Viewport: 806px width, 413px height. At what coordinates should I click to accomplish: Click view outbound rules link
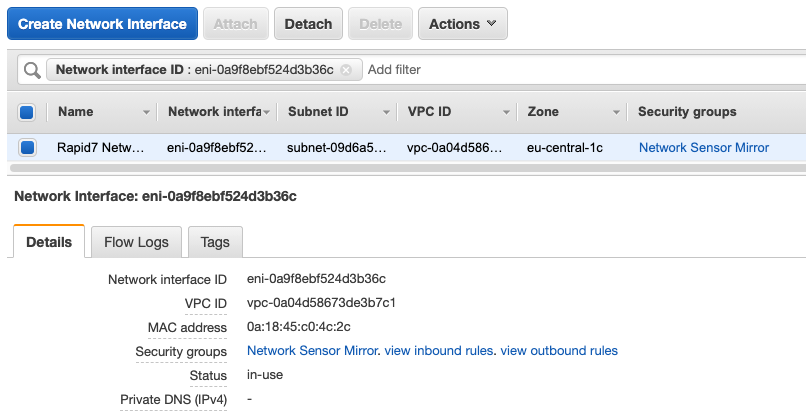click(x=559, y=351)
